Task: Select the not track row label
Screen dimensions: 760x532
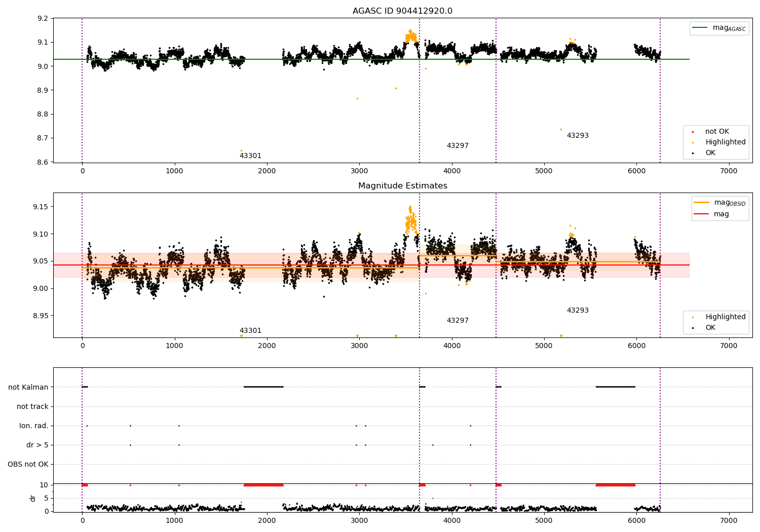Action: click(32, 406)
